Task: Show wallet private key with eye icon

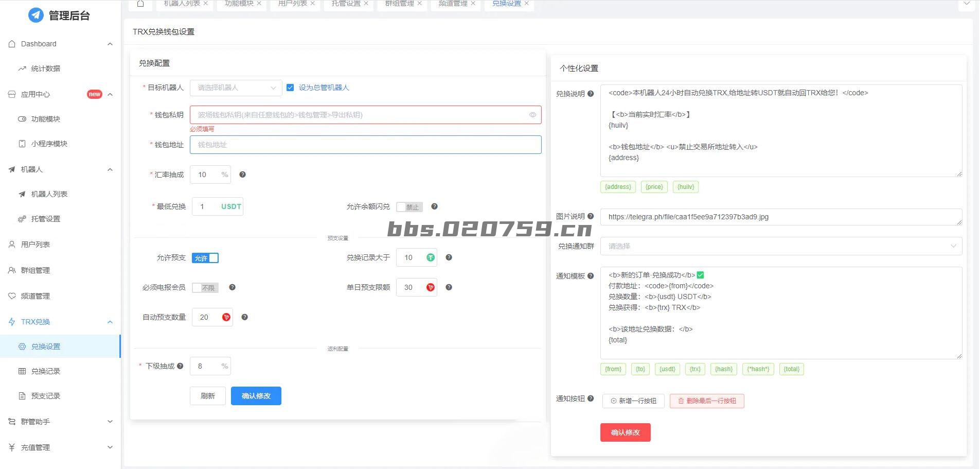Action: coord(532,115)
